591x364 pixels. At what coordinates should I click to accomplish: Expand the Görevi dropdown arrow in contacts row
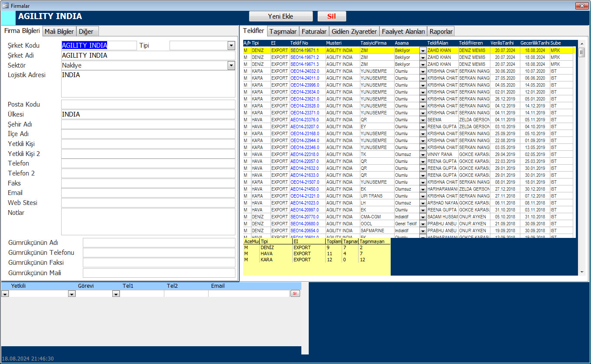pyautogui.click(x=116, y=294)
